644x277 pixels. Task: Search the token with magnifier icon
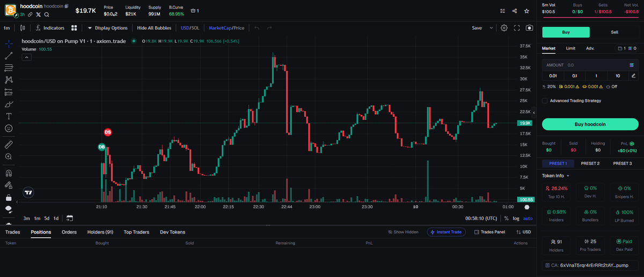click(47, 14)
